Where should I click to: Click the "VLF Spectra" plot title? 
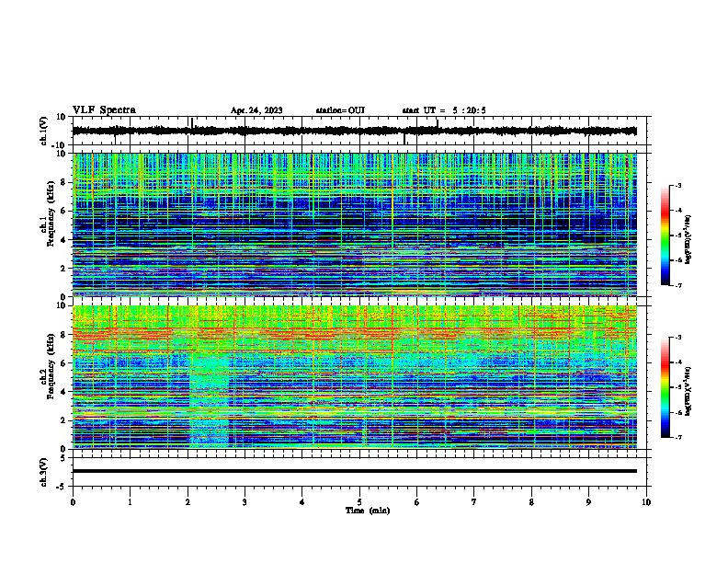(x=104, y=110)
